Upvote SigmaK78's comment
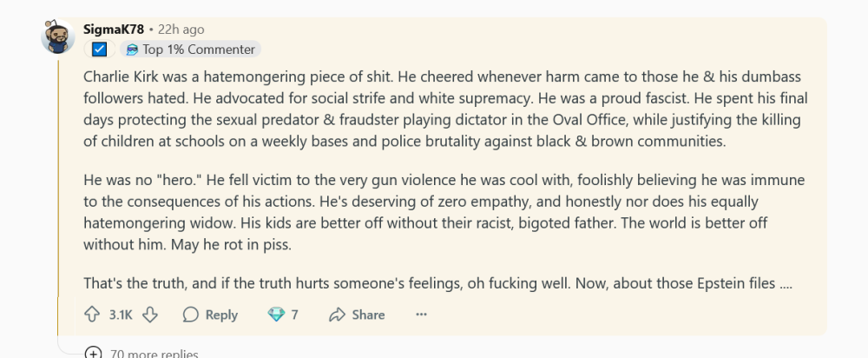The height and width of the screenshot is (358, 868). (92, 315)
